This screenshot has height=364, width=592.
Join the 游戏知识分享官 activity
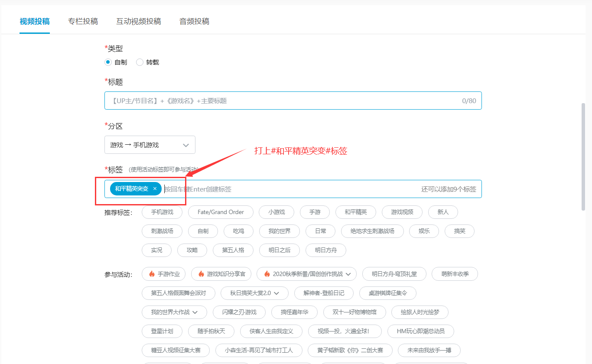(221, 274)
